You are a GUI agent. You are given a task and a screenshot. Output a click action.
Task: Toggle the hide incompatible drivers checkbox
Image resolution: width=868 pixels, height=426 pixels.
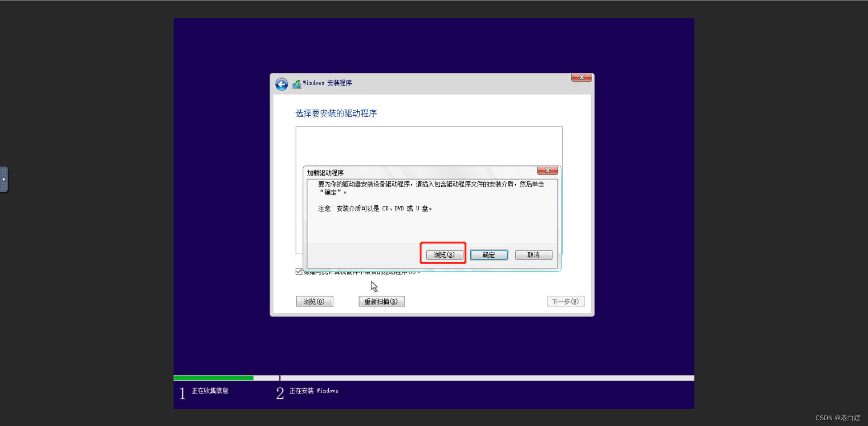click(299, 271)
